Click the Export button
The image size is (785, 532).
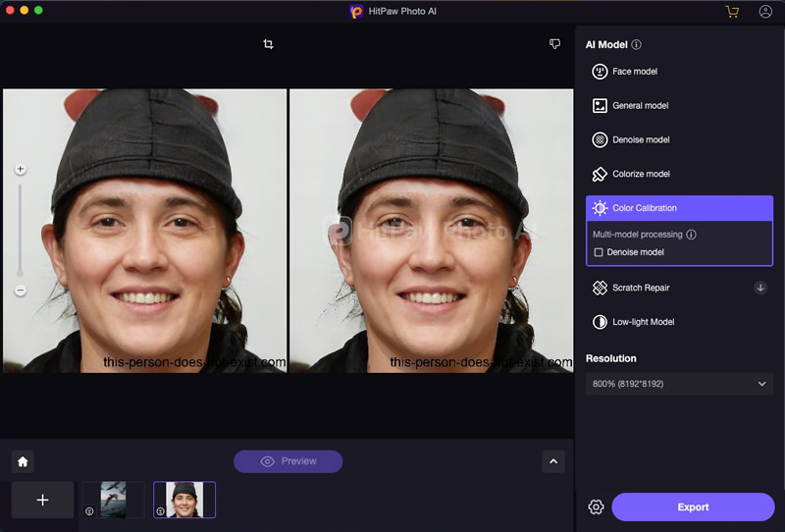(693, 506)
